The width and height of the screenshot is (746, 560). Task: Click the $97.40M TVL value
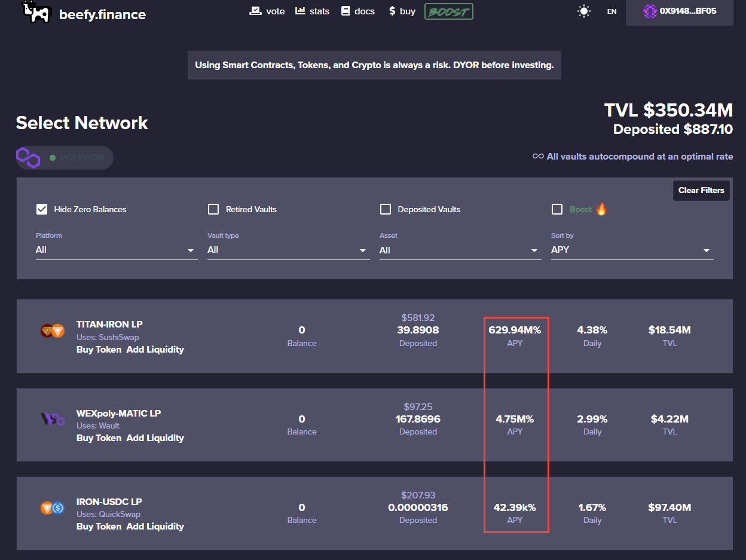click(669, 507)
